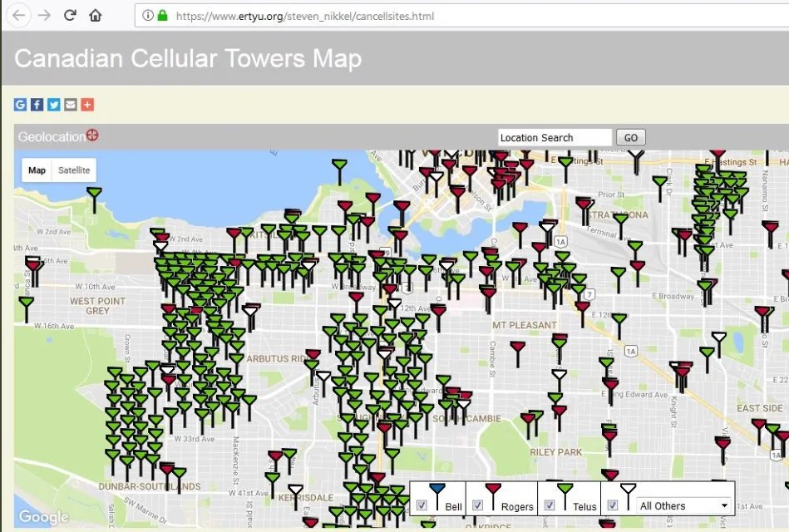
Task: Uncheck the Telus towers checkbox
Action: 550,505
